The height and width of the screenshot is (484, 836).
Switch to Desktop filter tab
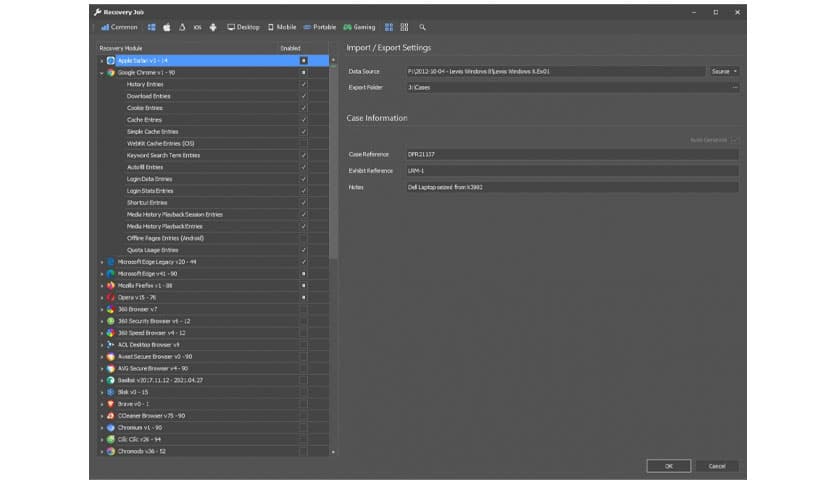pyautogui.click(x=244, y=27)
